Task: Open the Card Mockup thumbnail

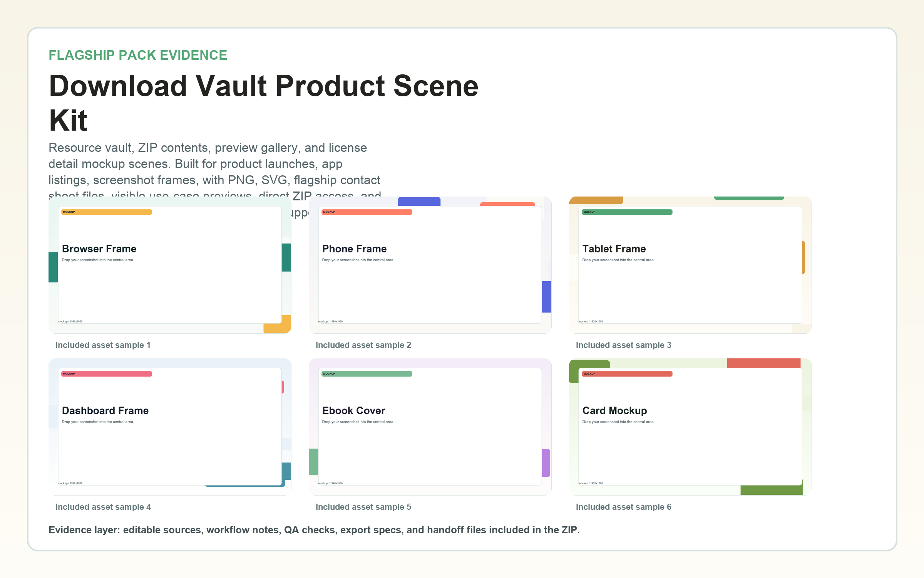Action: click(x=690, y=427)
